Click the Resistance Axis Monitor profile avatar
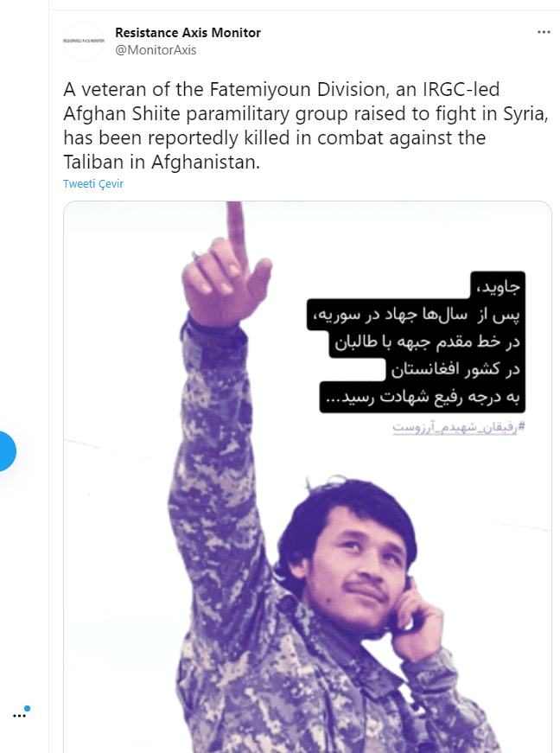 click(x=84, y=41)
